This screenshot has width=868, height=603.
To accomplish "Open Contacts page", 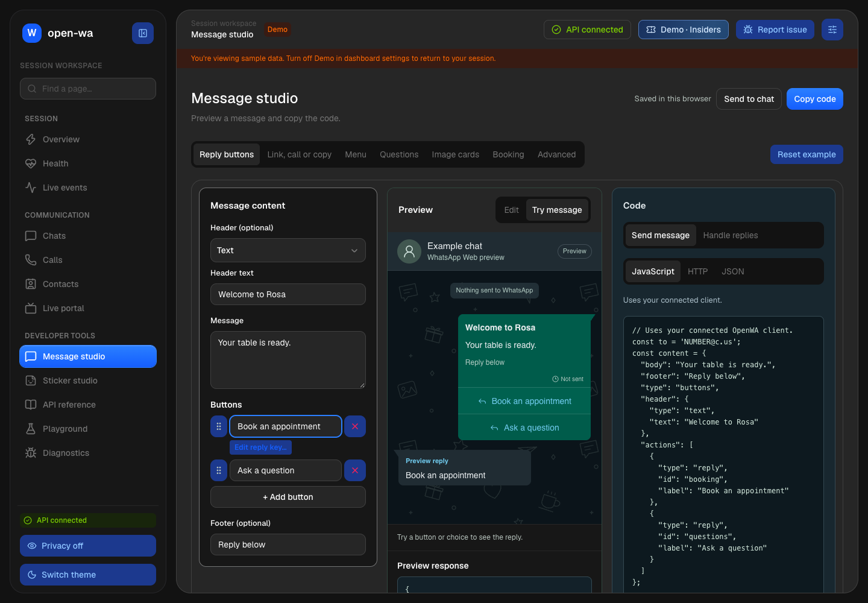I will point(88,284).
